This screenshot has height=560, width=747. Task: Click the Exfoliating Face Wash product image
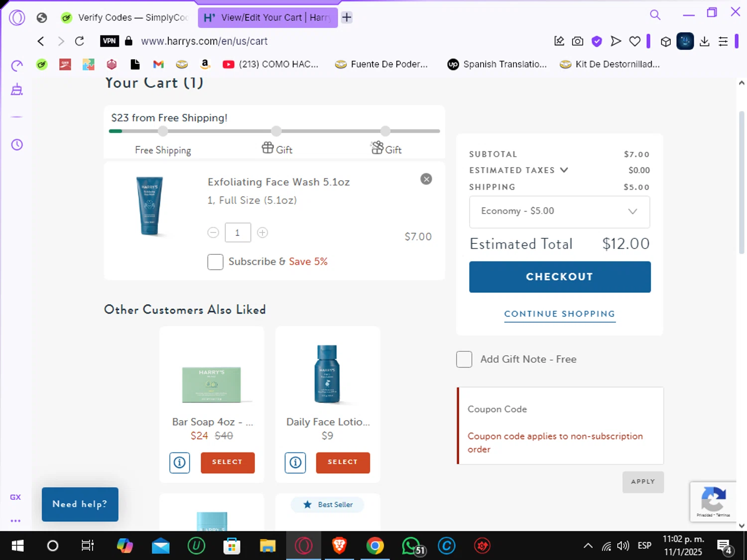coord(150,206)
